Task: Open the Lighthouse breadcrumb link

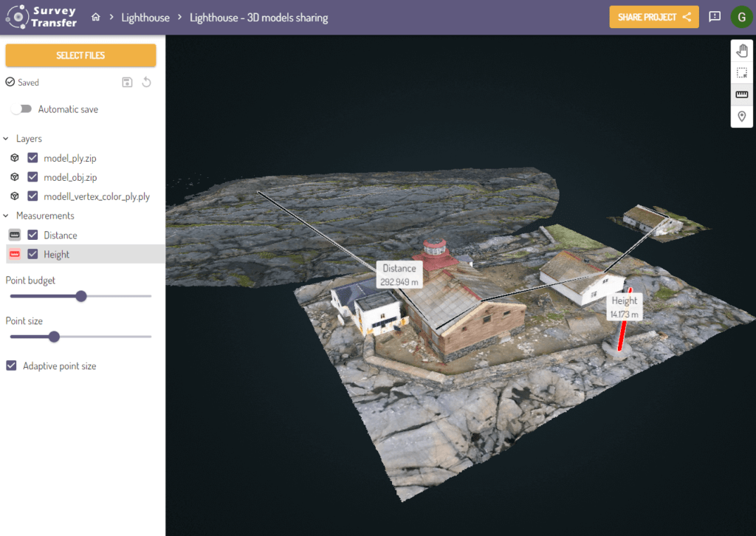Action: pos(145,18)
